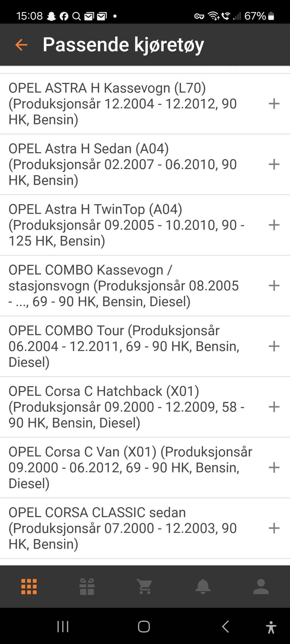This screenshot has width=290, height=644.
Task: Tap the Android recent apps button
Action: point(63,626)
